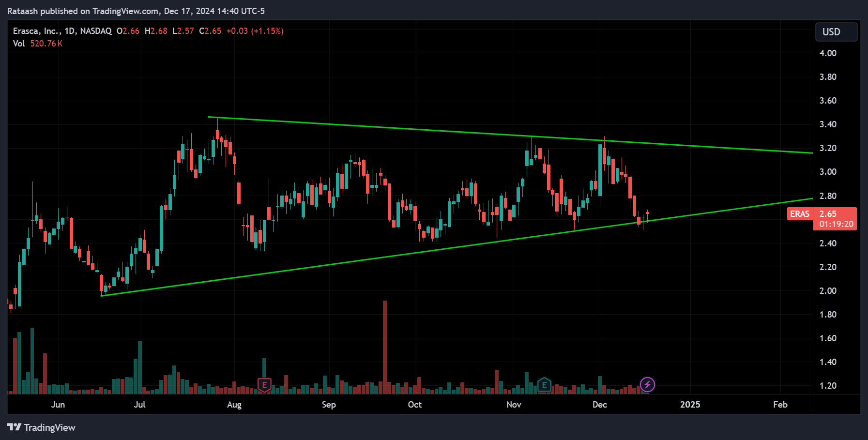Click the Vol 520.76K indicator label

(x=38, y=44)
